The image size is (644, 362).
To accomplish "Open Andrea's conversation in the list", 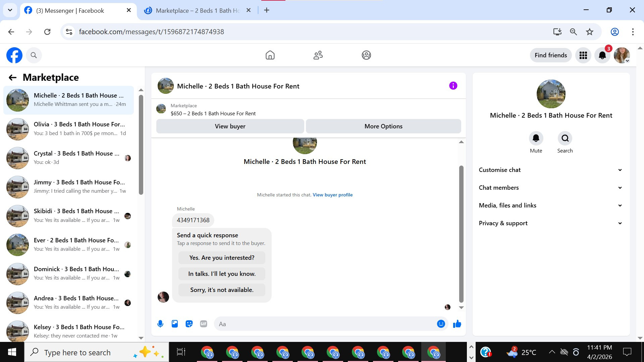I will 68,303.
